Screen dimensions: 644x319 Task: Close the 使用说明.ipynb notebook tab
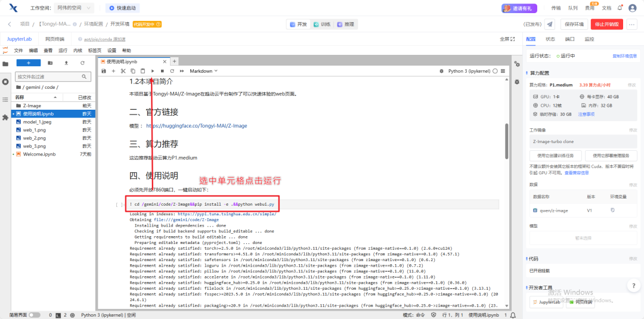click(x=165, y=61)
